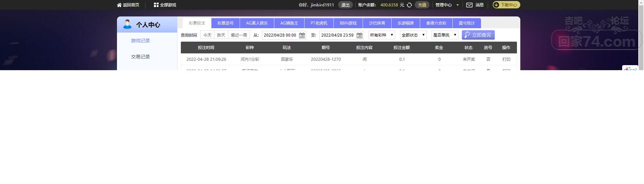The width and height of the screenshot is (644, 184).
Task: Click the 下载中心 button
Action: (x=507, y=5)
